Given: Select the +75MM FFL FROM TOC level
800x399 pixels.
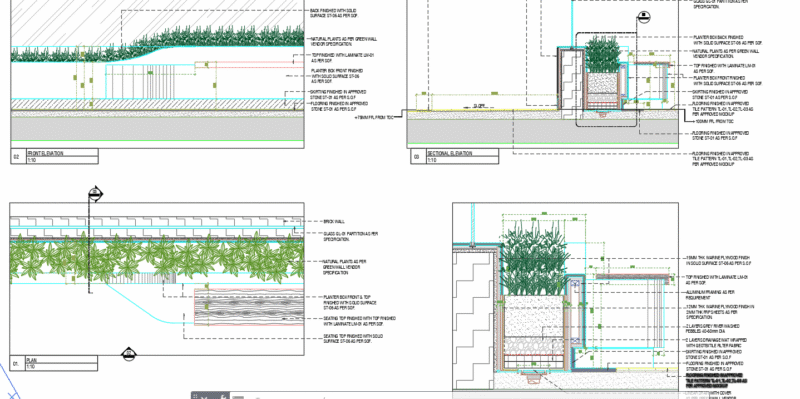Looking at the screenshot, I should (x=374, y=117).
